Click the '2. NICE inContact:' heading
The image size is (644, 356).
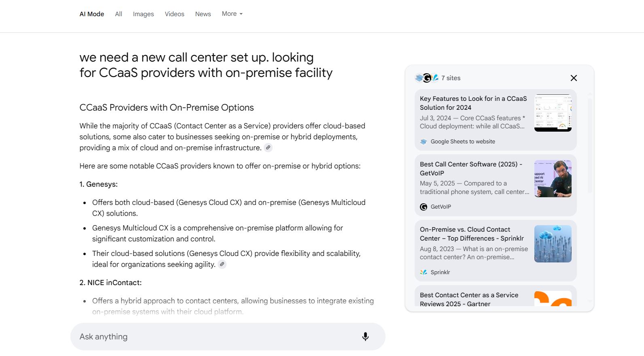(110, 283)
